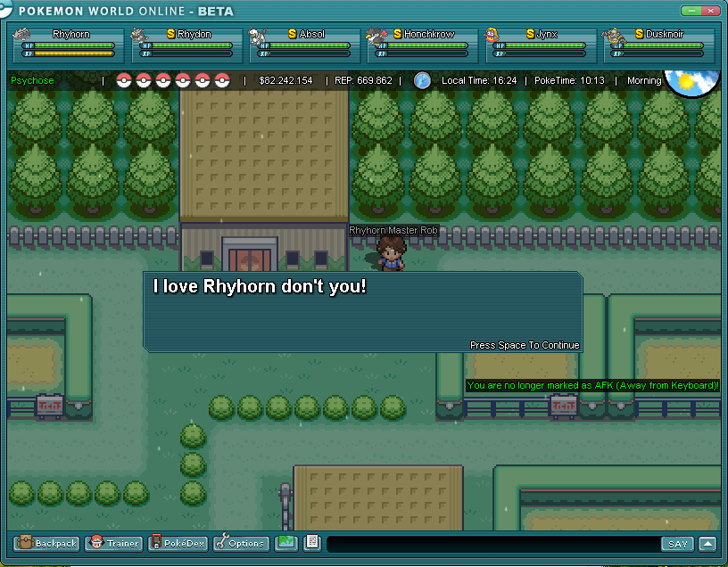Click the shiny S badge next to Absol
Viewport: 728px width, 567px height.
click(x=292, y=34)
